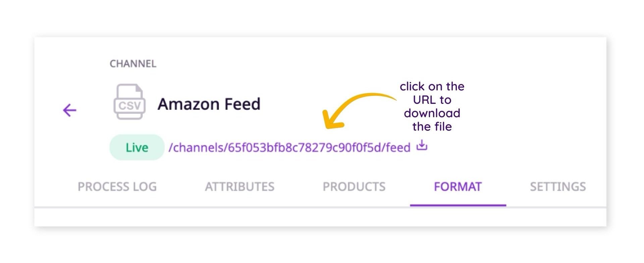This screenshot has width=644, height=263.
Task: Expand the FORMAT section
Action: click(458, 187)
